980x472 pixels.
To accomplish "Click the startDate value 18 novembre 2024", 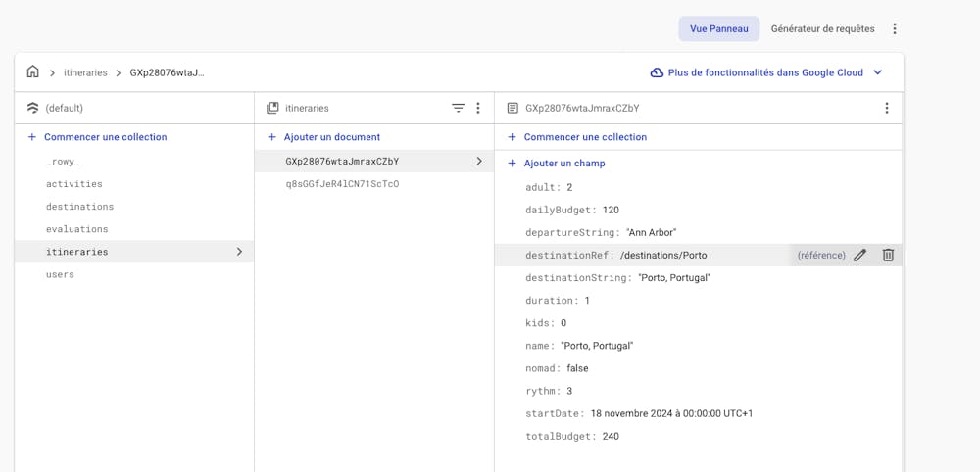I will point(672,413).
